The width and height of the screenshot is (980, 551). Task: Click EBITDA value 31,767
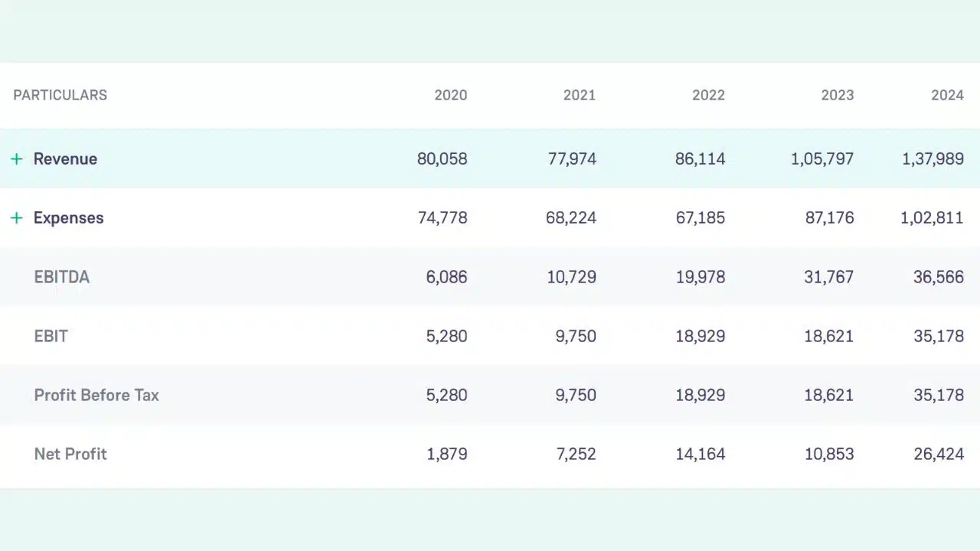829,277
